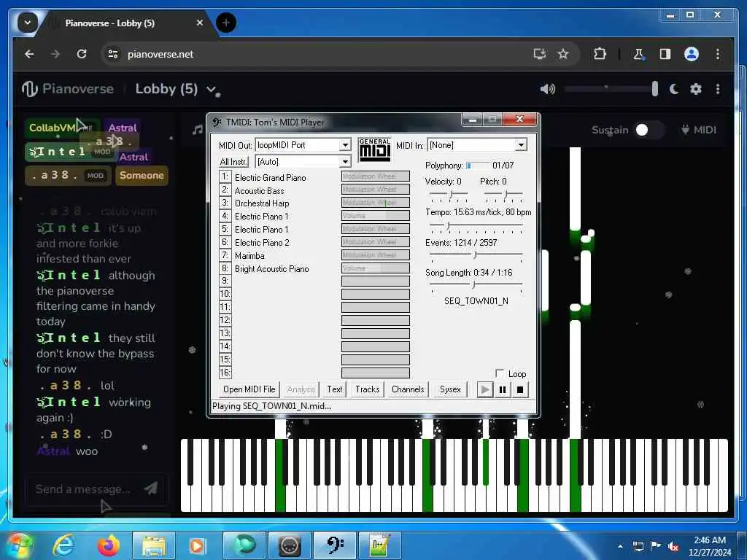Open Pianoverse settings gear
The height and width of the screenshot is (560, 747).
pyautogui.click(x=695, y=89)
